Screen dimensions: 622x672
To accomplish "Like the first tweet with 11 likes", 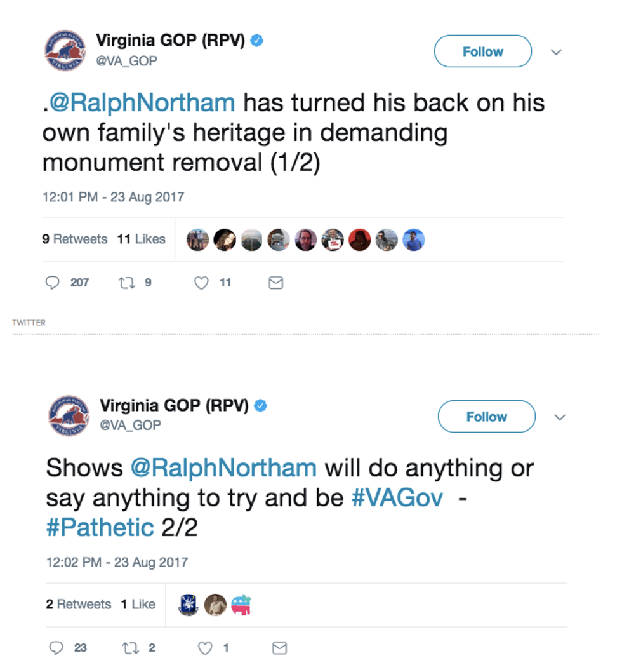I will click(201, 283).
